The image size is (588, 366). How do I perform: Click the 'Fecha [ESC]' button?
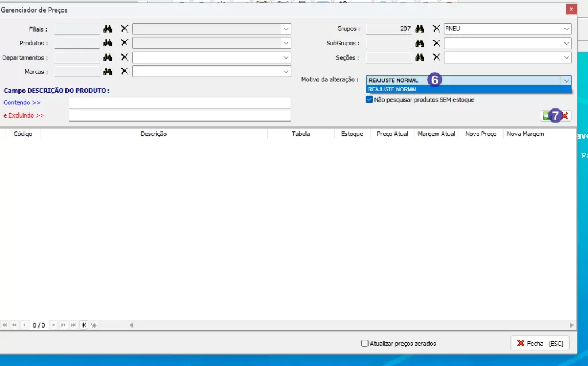540,343
